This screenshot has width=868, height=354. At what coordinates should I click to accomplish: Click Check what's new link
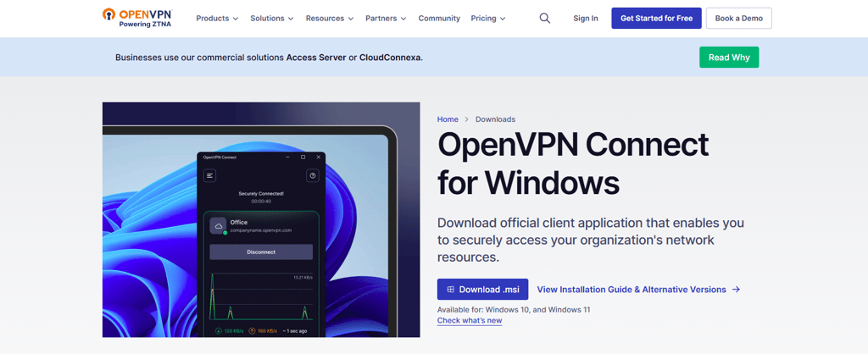470,321
